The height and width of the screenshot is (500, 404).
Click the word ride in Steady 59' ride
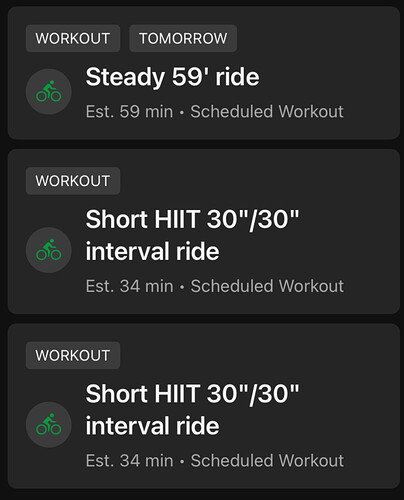(x=237, y=77)
